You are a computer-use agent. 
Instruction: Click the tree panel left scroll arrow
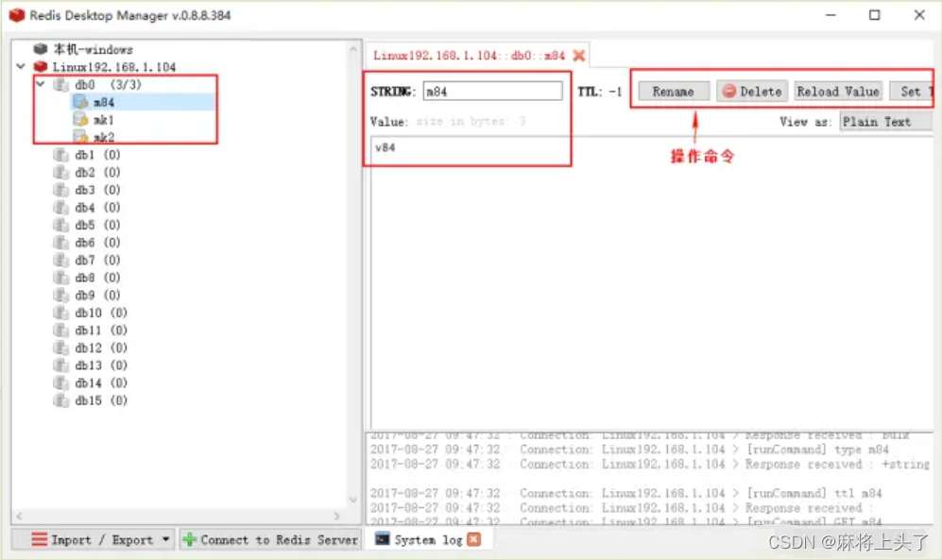coord(19,517)
